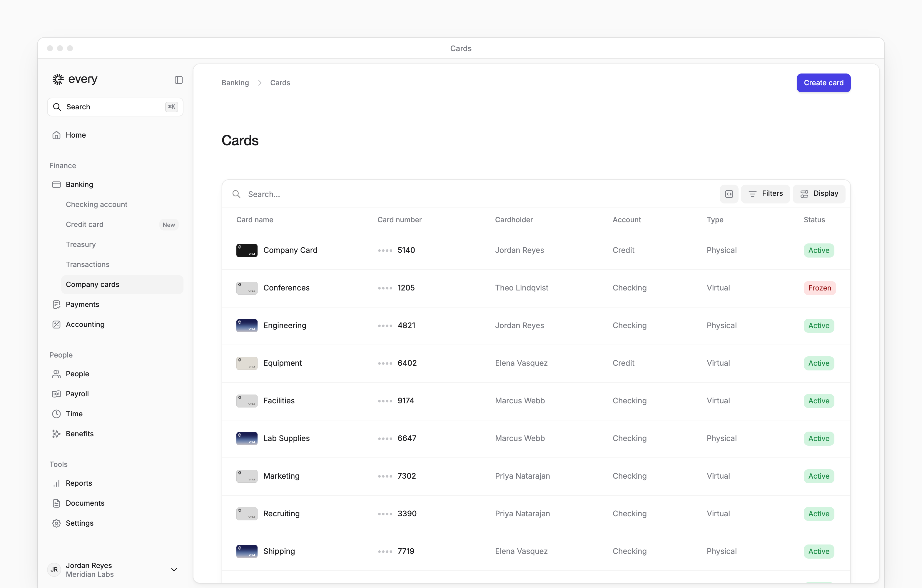922x588 pixels.
Task: Click the Create card button
Action: (x=824, y=83)
